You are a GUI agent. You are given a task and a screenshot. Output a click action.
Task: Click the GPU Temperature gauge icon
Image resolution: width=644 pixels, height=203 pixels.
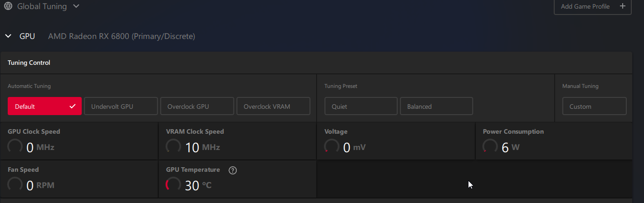173,184
